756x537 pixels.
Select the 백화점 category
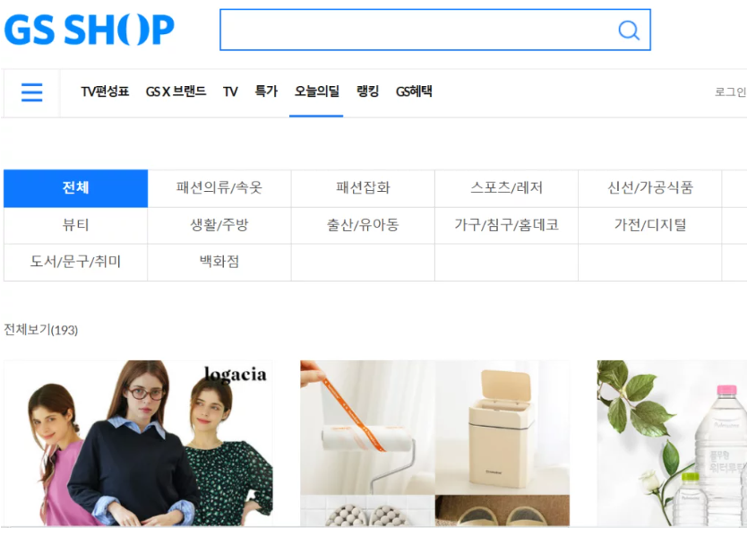coord(219,263)
